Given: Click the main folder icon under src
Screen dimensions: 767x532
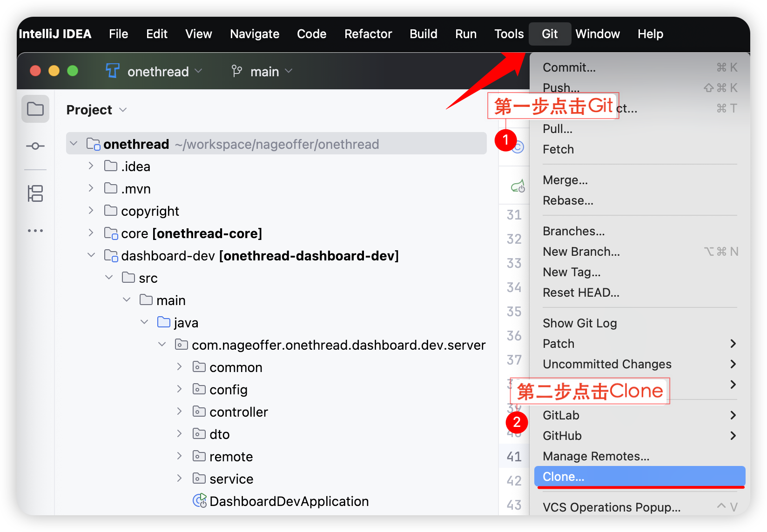Looking at the screenshot, I should point(146,300).
